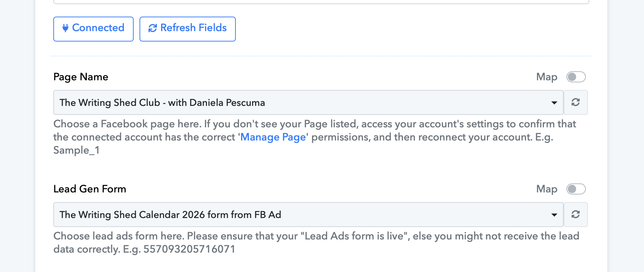This screenshot has height=272, width=644.
Task: Enable the Map toggle for Page Name
Action: (x=576, y=77)
